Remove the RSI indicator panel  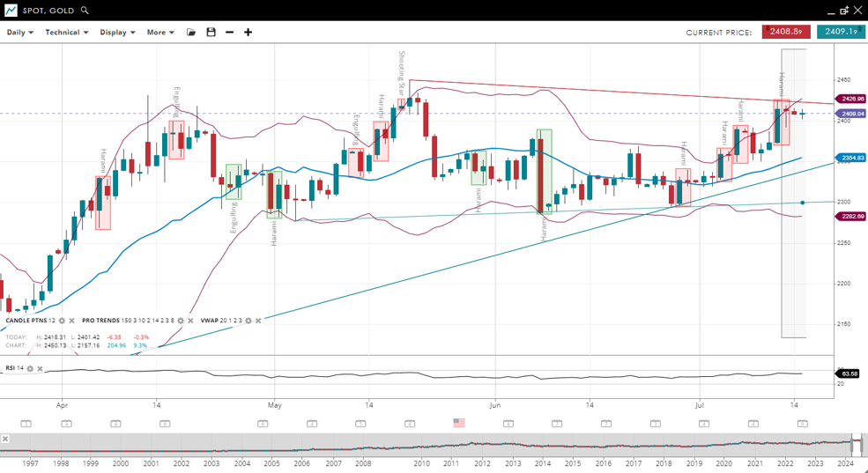pos(40,368)
